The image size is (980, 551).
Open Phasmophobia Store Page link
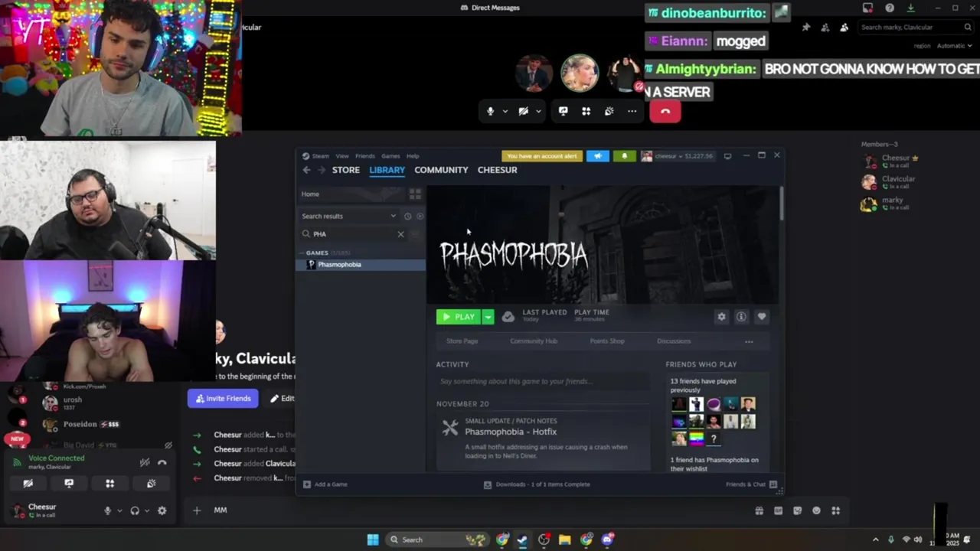click(x=462, y=341)
